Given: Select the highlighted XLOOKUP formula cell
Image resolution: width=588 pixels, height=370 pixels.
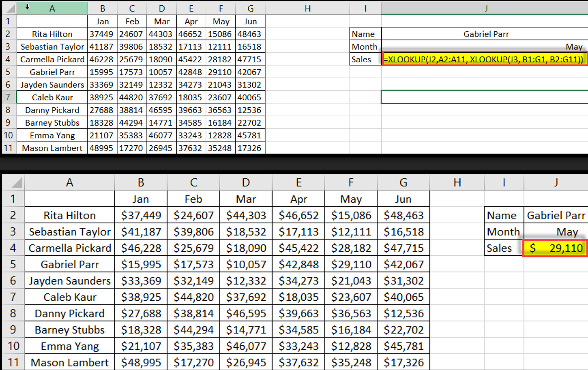Looking at the screenshot, I should tap(484, 59).
